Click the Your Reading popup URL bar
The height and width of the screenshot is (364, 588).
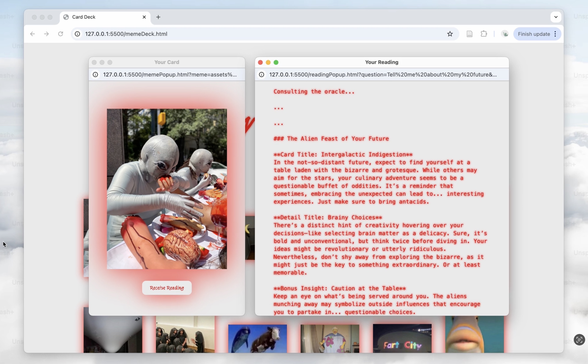tap(382, 75)
